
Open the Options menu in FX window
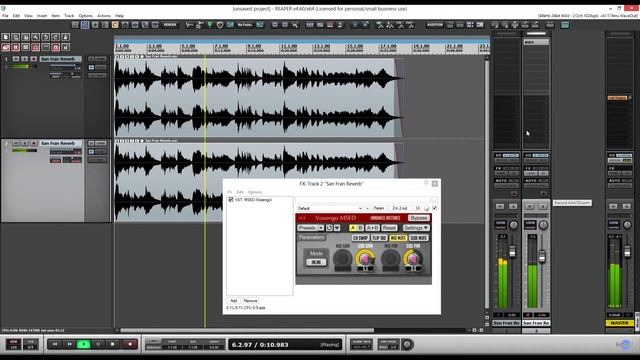point(255,192)
